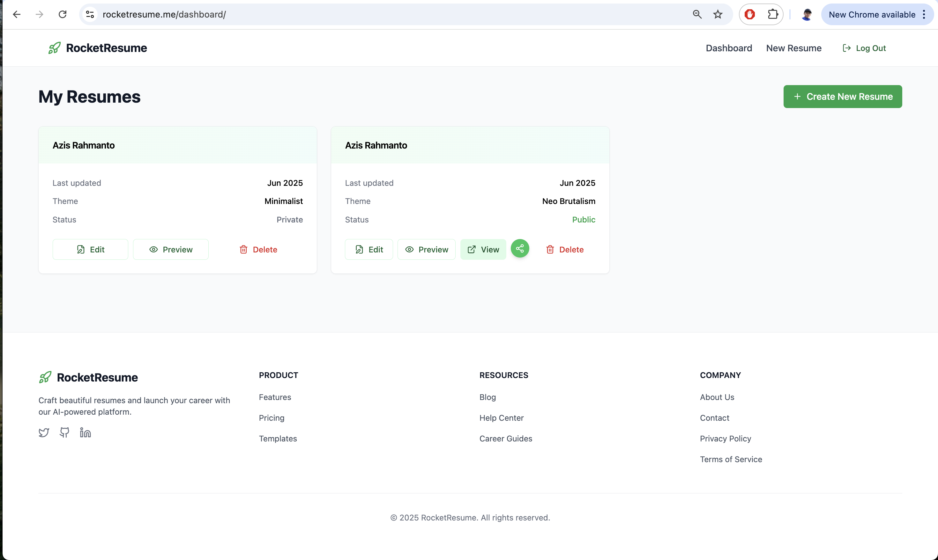Open the site information icon in address bar

point(90,14)
